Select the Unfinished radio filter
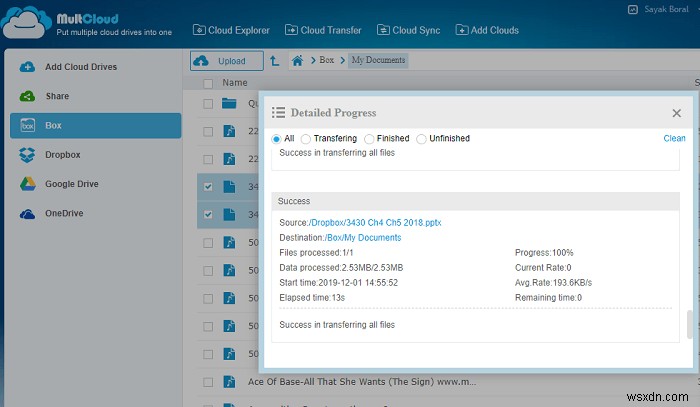This screenshot has width=700, height=407. [x=421, y=139]
